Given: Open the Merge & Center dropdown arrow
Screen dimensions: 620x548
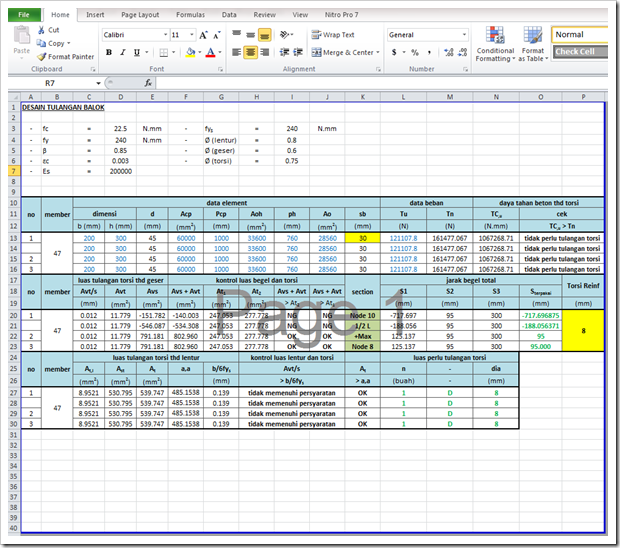Looking at the screenshot, I should point(378,52).
